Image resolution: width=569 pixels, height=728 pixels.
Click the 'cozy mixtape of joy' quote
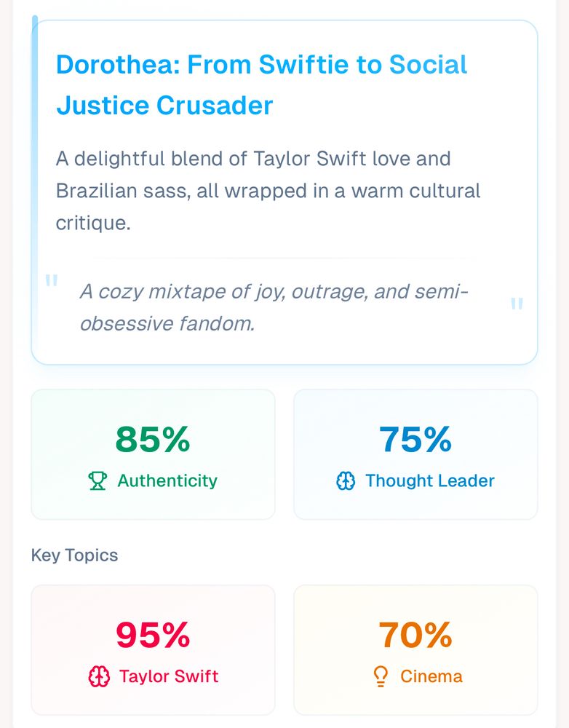(274, 307)
